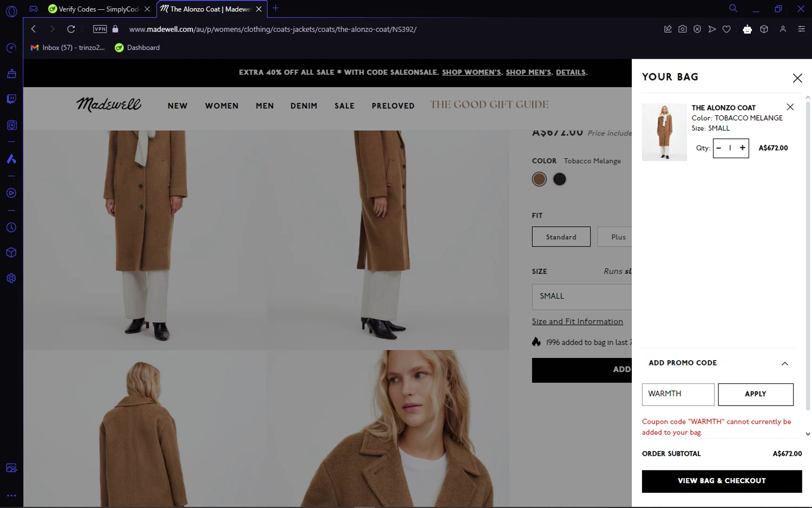Viewport: 812px width, 508px height.
Task: Click the pinboard pin icon in toolbar
Action: 668,29
